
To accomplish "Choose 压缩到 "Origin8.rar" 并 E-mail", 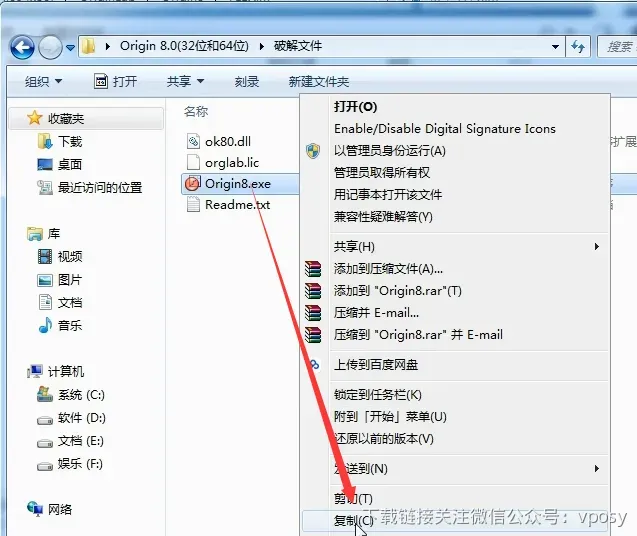I will click(455, 334).
